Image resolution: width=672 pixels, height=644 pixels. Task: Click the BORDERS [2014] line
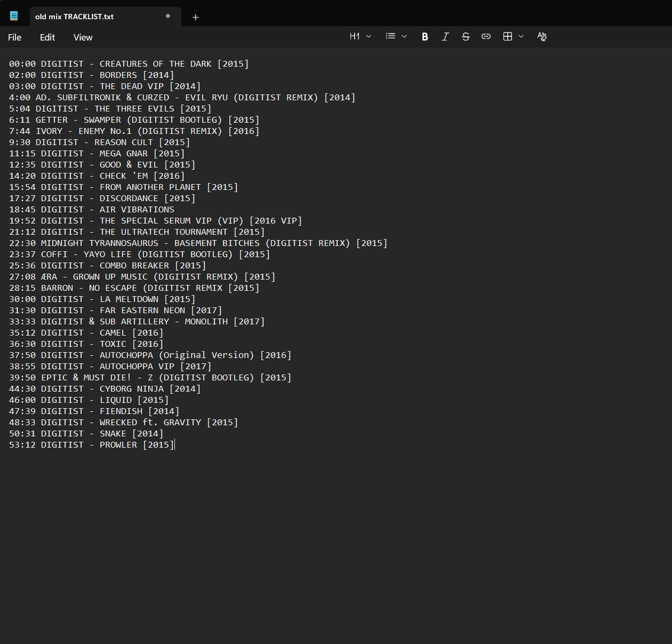point(91,75)
